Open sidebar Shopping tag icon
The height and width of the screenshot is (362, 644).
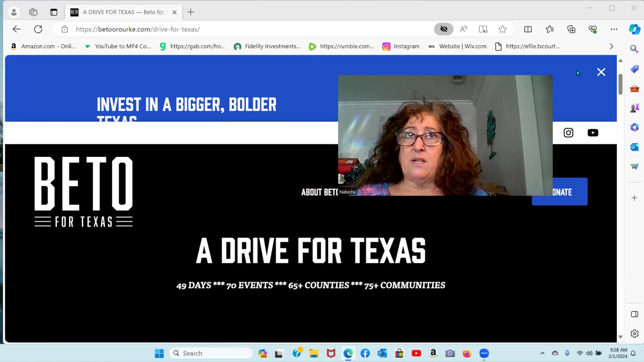tap(634, 68)
